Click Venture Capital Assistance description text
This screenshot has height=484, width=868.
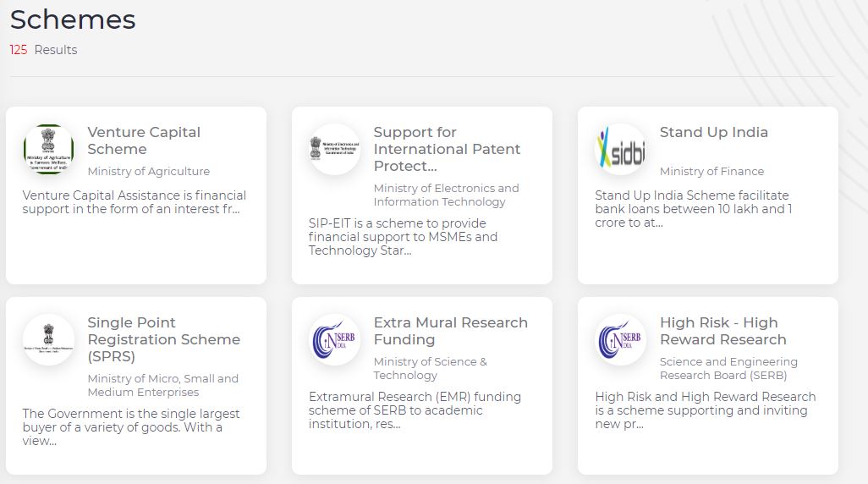tap(134, 202)
